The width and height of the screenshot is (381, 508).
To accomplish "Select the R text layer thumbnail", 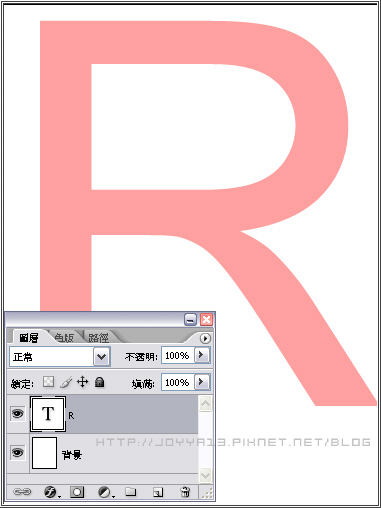I will [48, 414].
